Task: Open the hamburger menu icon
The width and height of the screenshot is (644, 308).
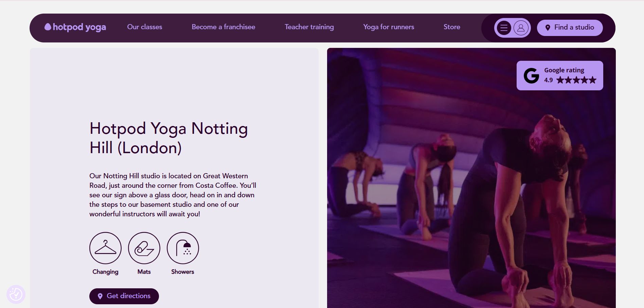Action: (x=504, y=28)
